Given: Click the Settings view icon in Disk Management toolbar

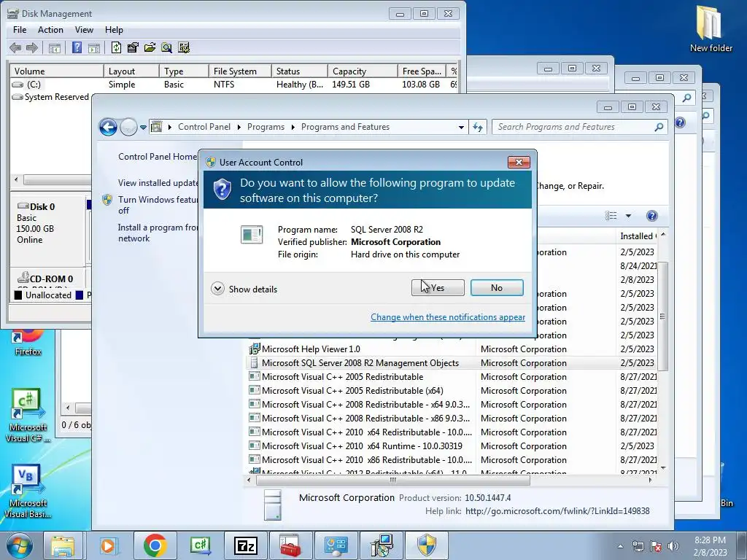Looking at the screenshot, I should (x=183, y=47).
